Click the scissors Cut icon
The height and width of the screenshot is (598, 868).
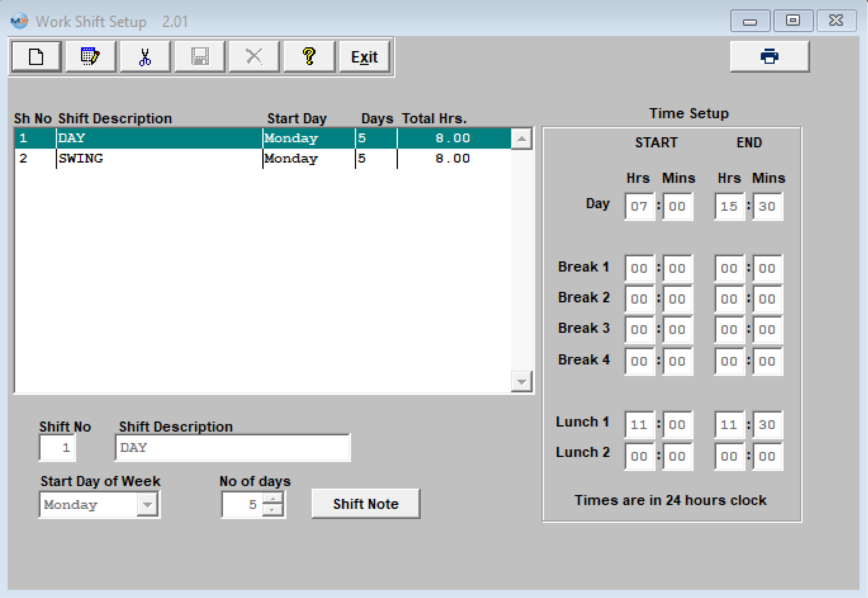click(145, 57)
